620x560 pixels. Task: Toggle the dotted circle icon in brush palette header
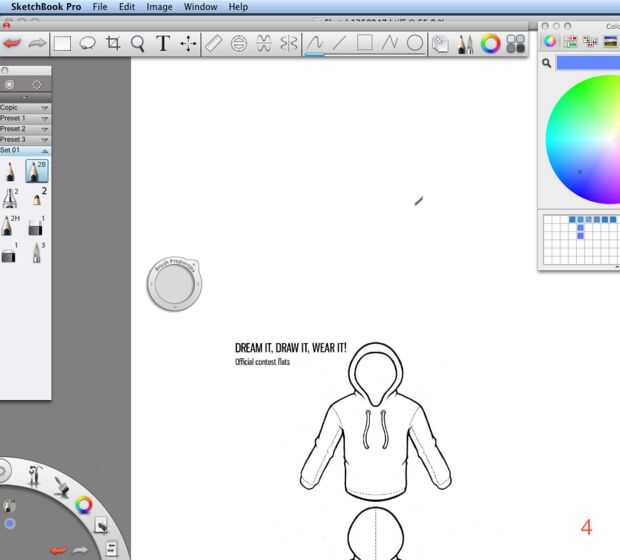37,84
